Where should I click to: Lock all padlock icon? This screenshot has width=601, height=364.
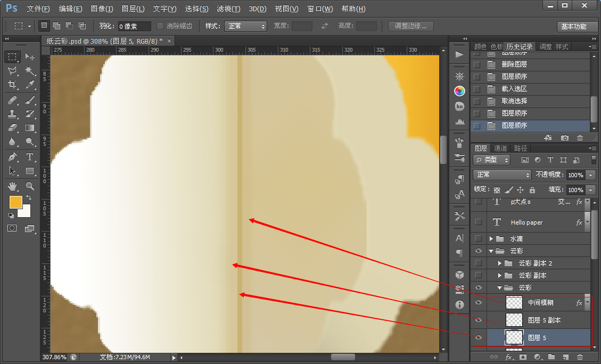532,189
